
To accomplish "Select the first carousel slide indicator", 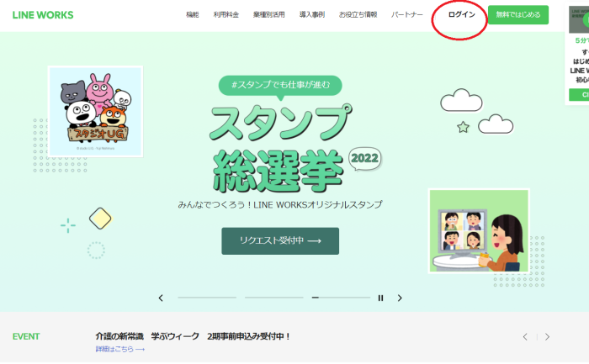I will click(207, 298).
